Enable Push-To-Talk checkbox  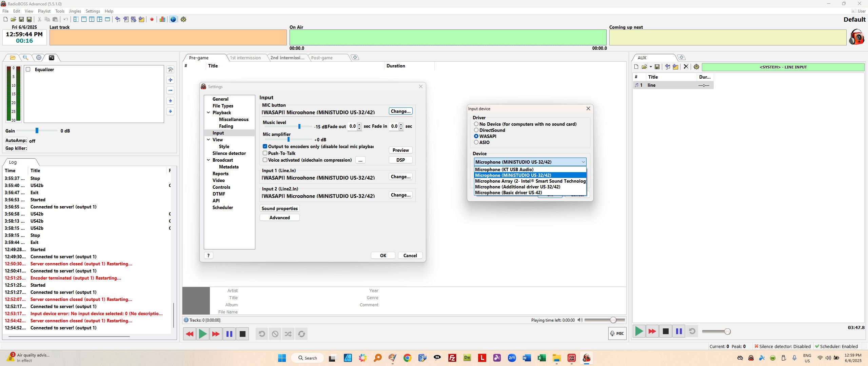265,153
